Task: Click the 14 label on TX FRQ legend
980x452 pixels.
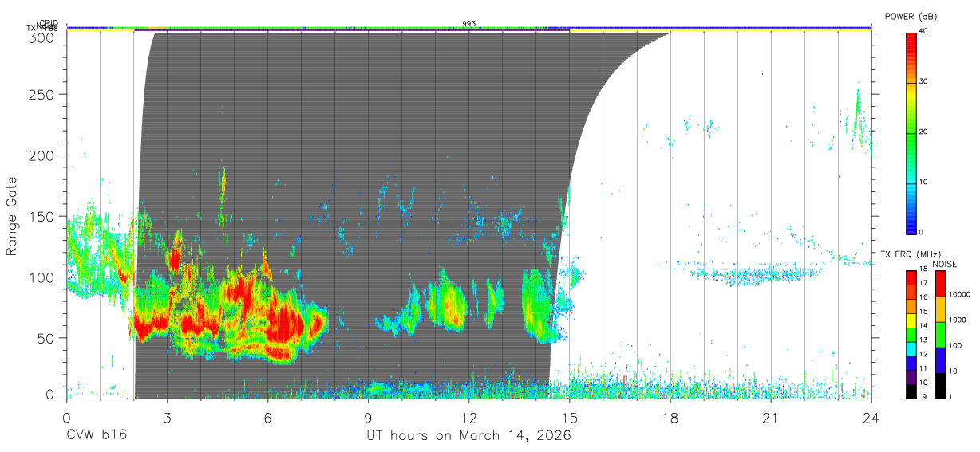Action: pos(923,326)
